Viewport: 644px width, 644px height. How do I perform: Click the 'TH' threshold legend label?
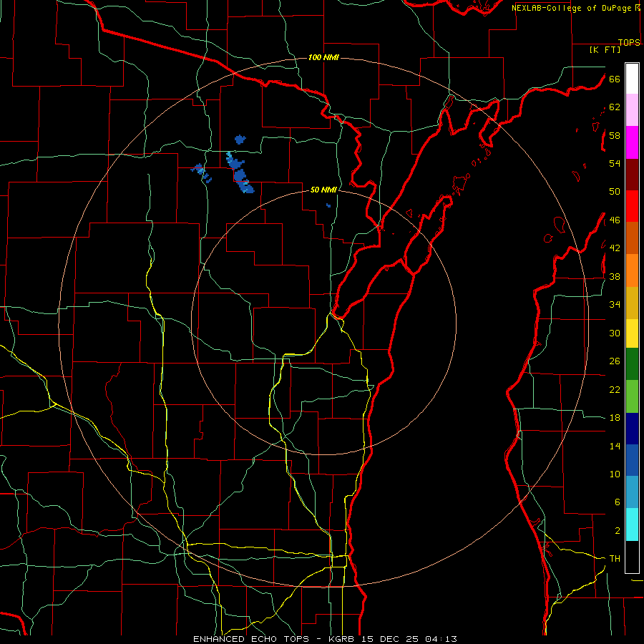615,559
